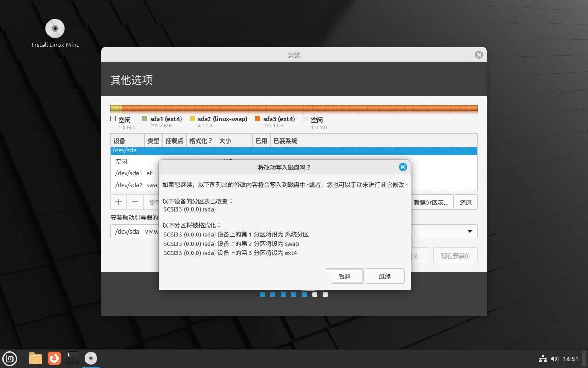Click the 还原 revert button
The width and height of the screenshot is (588, 368).
[465, 201]
